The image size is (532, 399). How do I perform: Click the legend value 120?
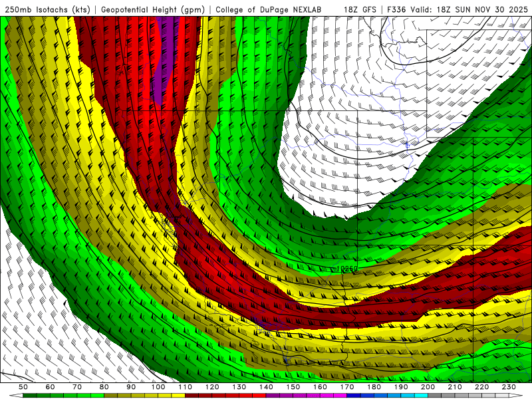point(212,387)
